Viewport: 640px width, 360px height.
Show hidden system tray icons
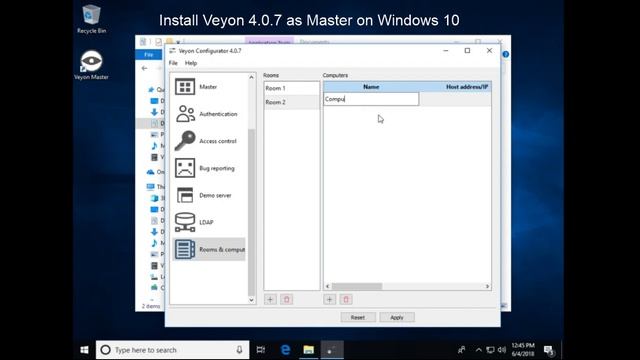478,350
